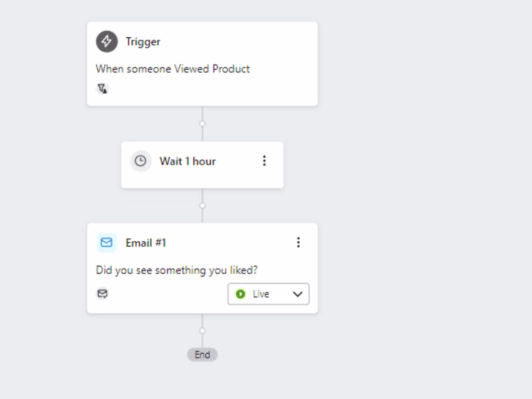Click the blue envelope icon on Email #1

coord(106,242)
